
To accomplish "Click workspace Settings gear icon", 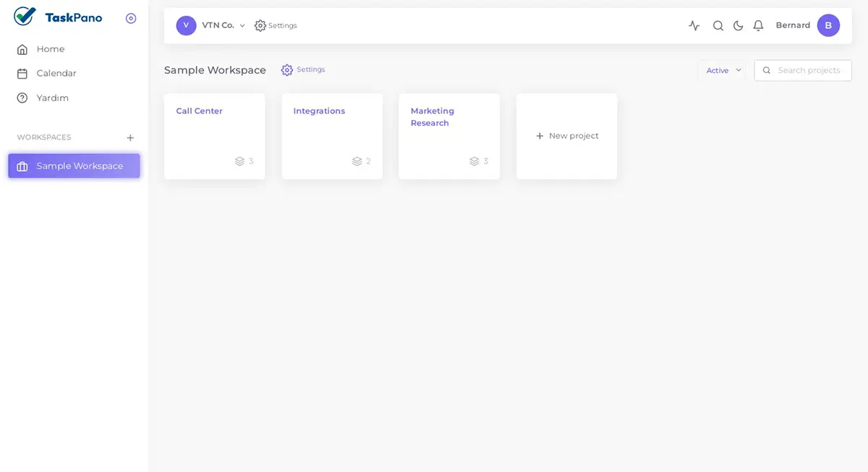I will coord(287,70).
